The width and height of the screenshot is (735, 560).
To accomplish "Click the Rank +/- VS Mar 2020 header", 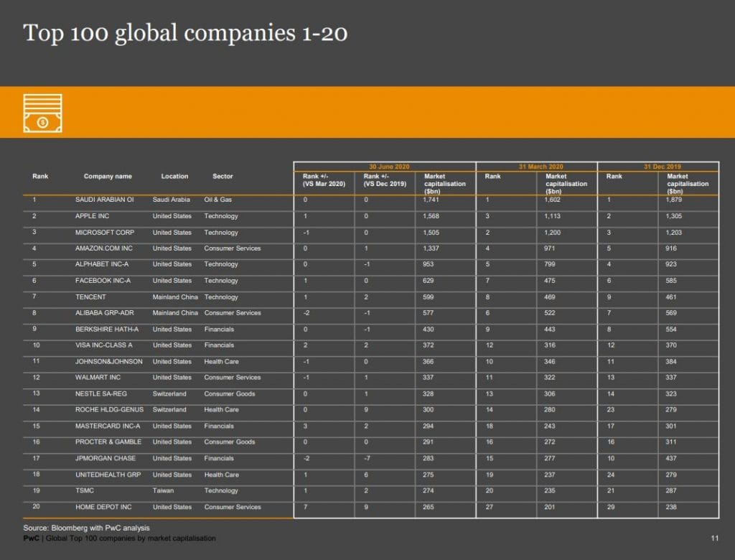I will (324, 180).
